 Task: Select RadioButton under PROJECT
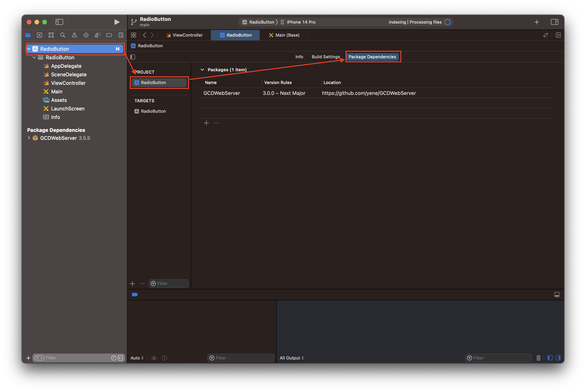tap(159, 83)
